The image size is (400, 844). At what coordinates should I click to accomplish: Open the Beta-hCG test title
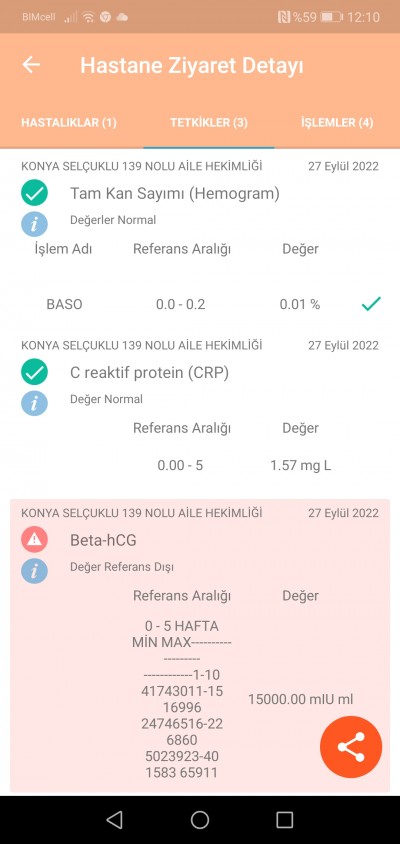103,540
